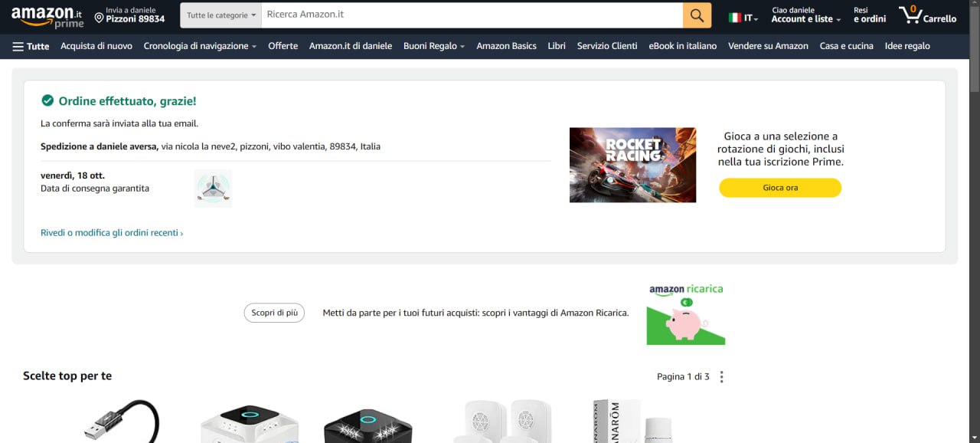Open Amazon Basics section
The height and width of the screenshot is (443, 980).
coord(506,46)
